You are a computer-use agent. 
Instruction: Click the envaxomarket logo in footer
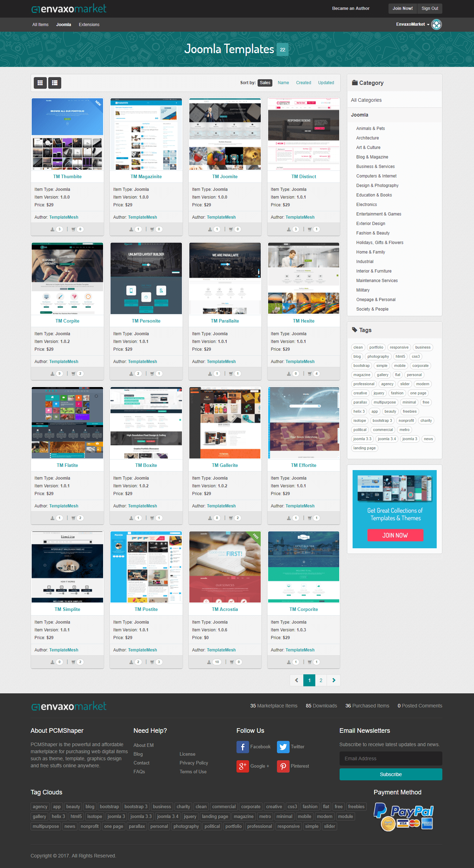tap(69, 706)
